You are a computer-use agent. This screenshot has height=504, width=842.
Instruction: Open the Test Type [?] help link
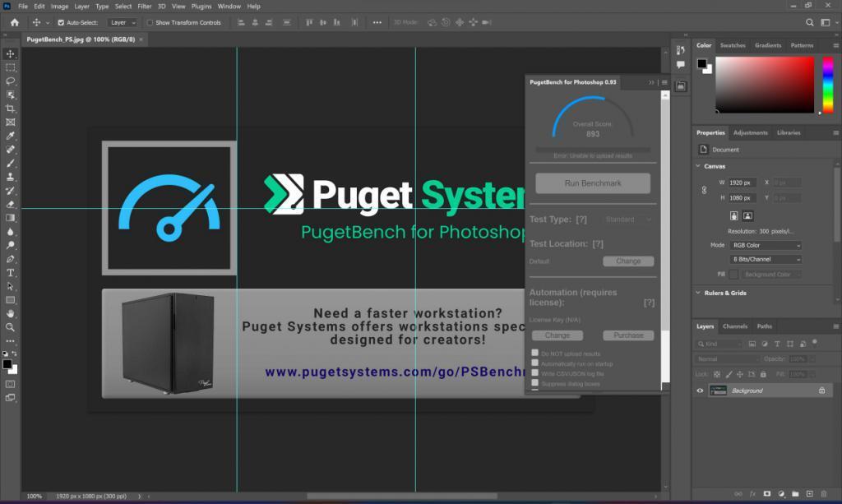coord(581,220)
